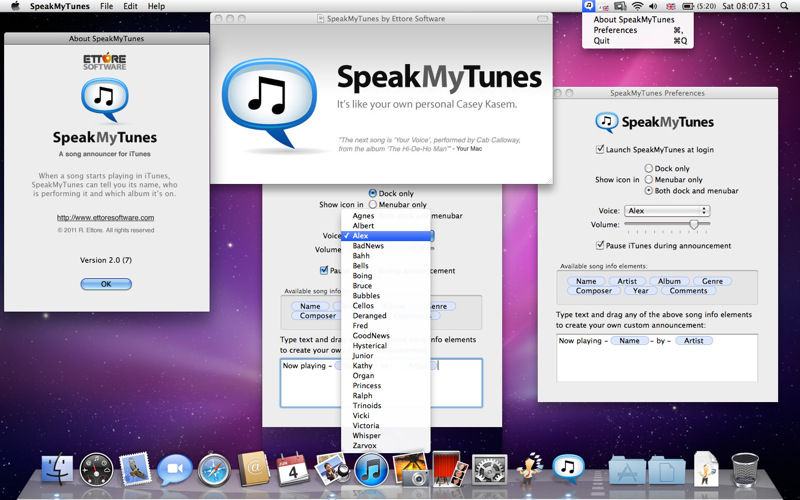Click the Apple menu icon
Viewport: 800px width, 500px height.
coord(15,6)
